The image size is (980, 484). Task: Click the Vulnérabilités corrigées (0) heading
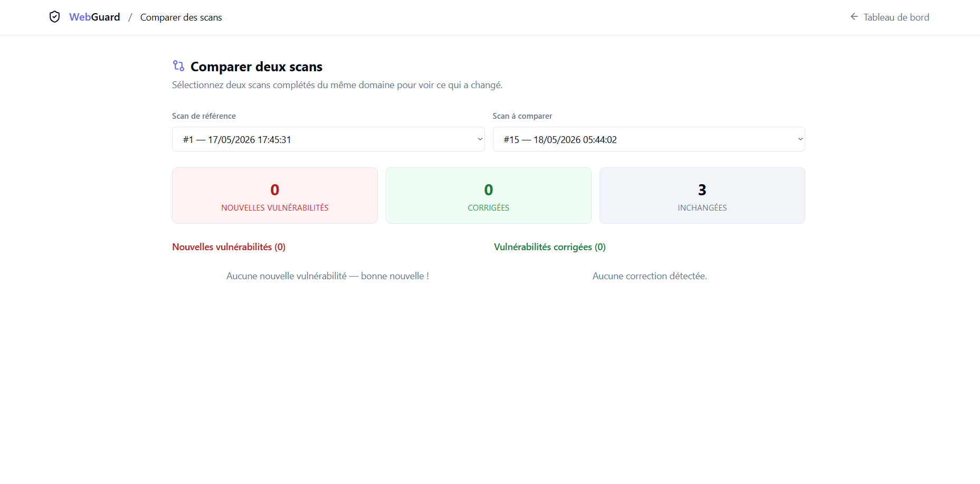tap(550, 247)
